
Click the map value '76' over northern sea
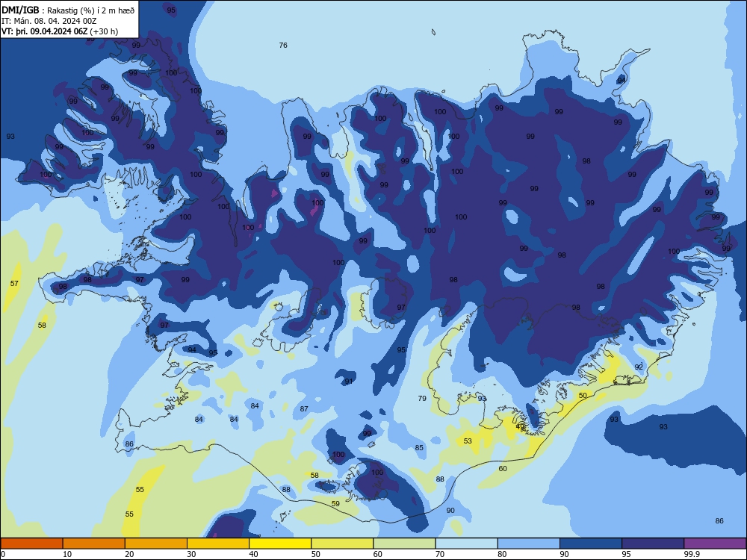point(283,46)
